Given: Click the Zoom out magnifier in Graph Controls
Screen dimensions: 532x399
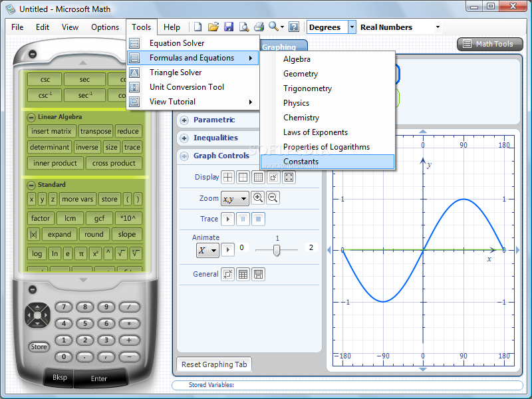Looking at the screenshot, I should coord(273,198).
